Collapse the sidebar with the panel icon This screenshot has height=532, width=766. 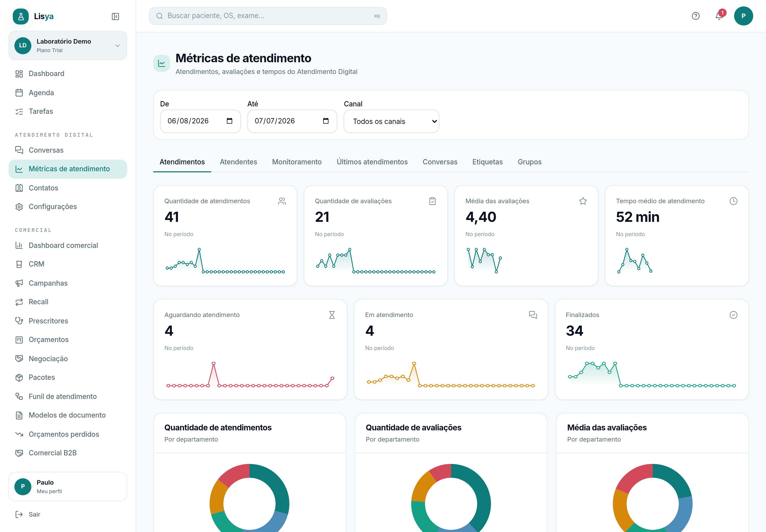[115, 16]
